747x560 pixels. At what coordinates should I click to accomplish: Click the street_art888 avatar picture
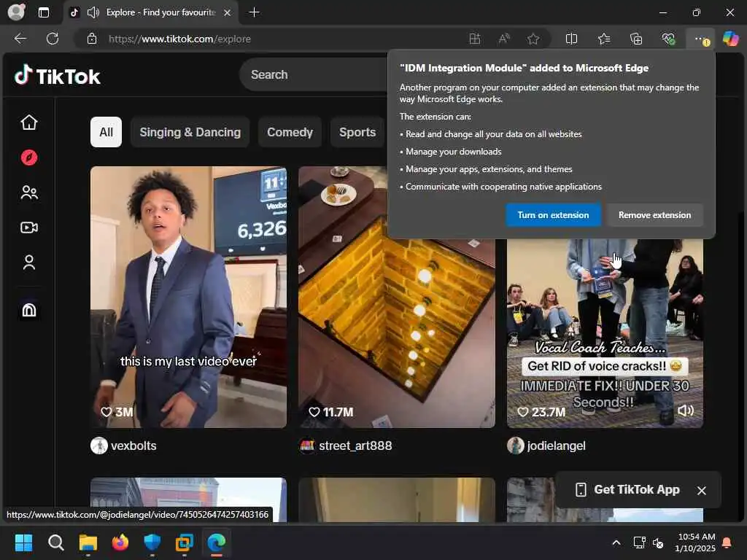click(x=307, y=446)
